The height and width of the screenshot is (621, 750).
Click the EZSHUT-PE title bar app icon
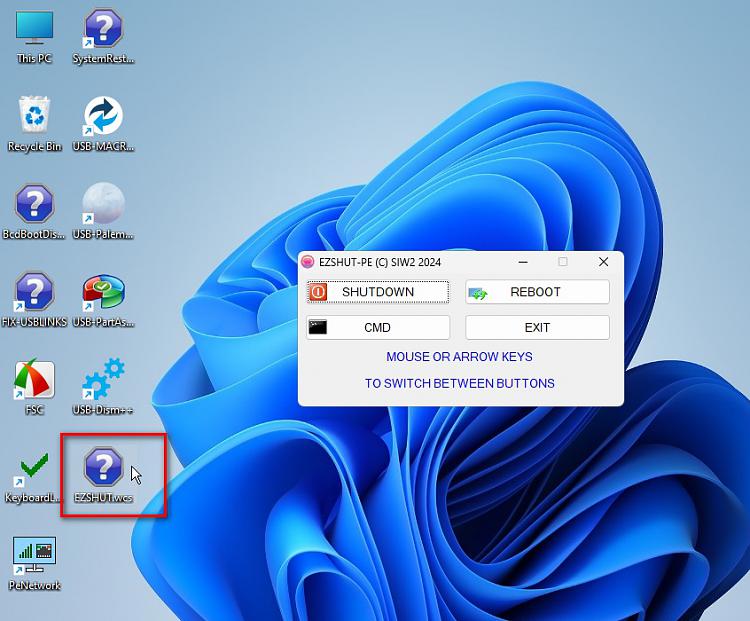pos(308,262)
